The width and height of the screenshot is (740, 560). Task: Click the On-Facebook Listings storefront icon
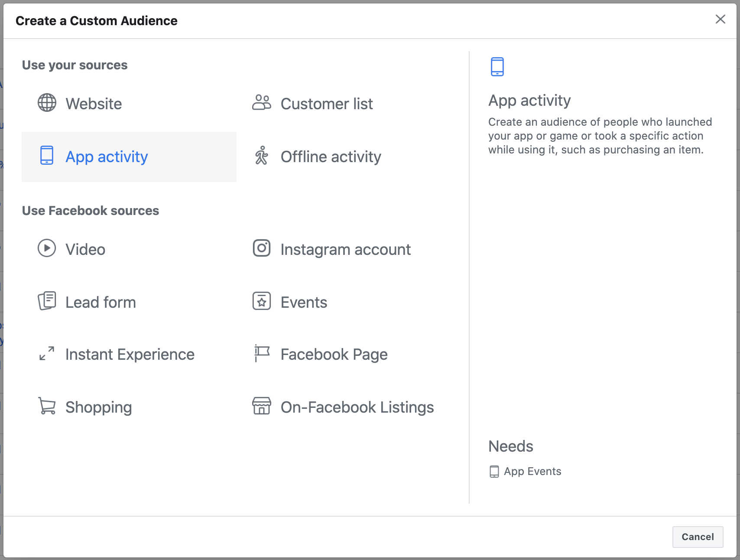pos(262,406)
